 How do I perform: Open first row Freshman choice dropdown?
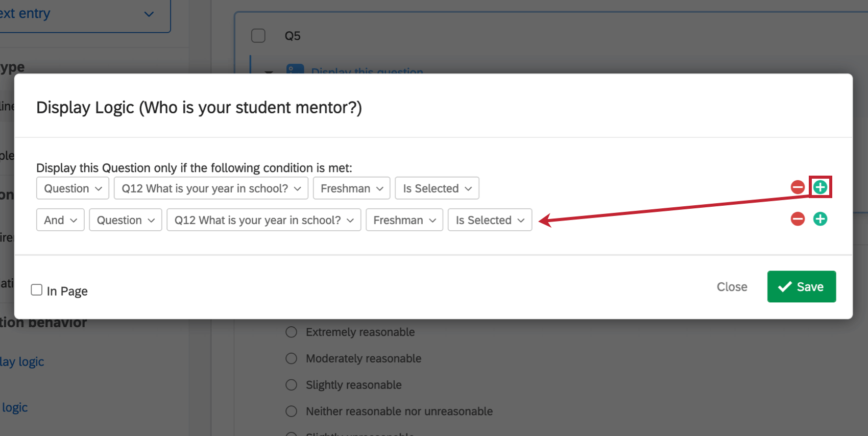[351, 188]
